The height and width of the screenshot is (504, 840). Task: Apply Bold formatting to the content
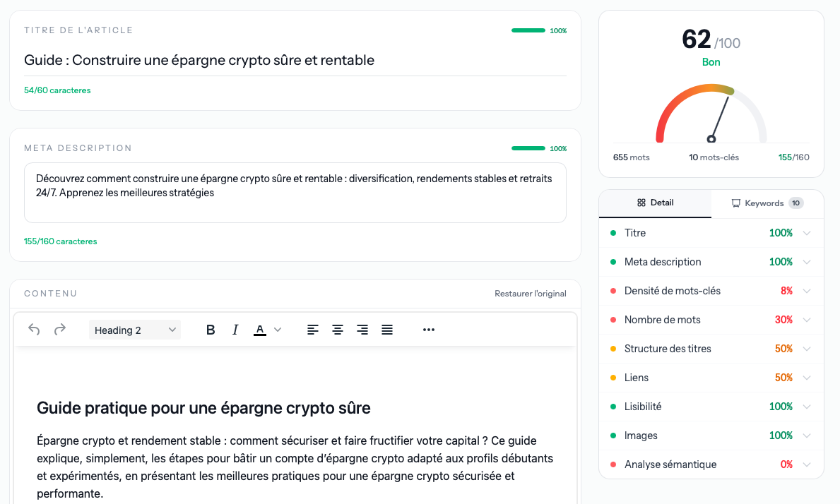click(x=210, y=329)
